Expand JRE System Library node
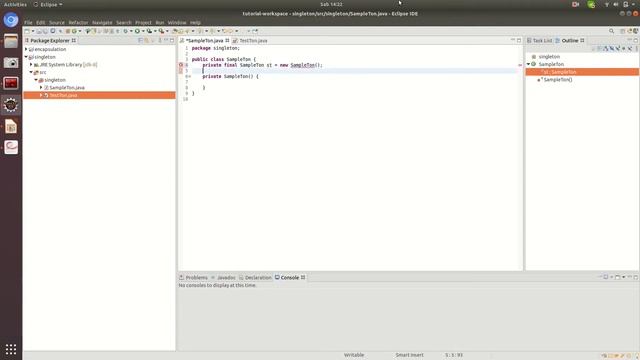The height and width of the screenshot is (360, 640). (31, 64)
